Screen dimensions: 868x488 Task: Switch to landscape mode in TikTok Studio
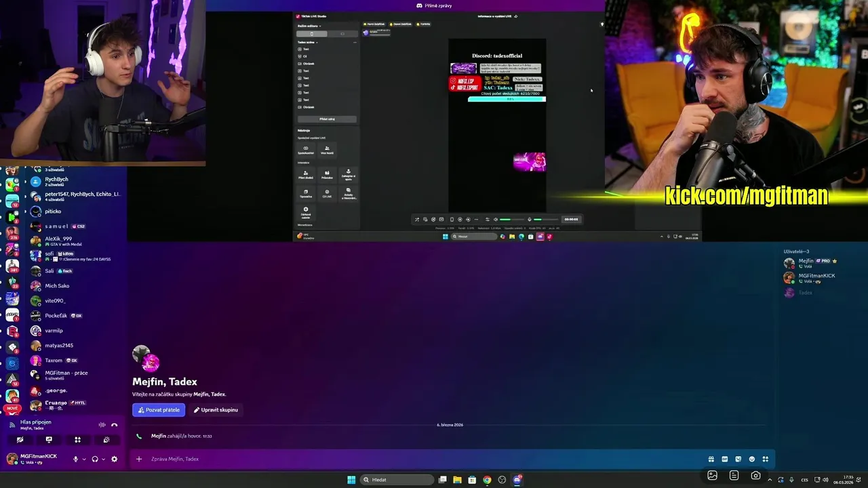pyautogui.click(x=342, y=34)
